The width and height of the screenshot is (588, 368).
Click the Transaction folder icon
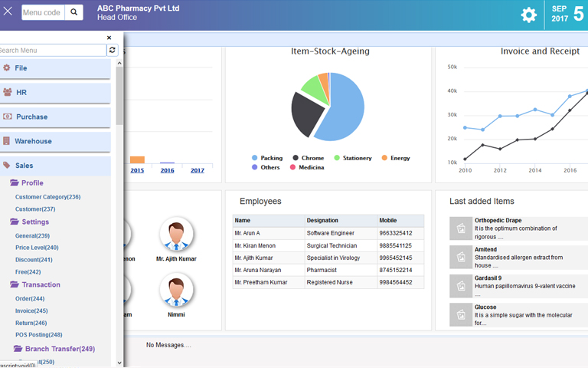15,284
